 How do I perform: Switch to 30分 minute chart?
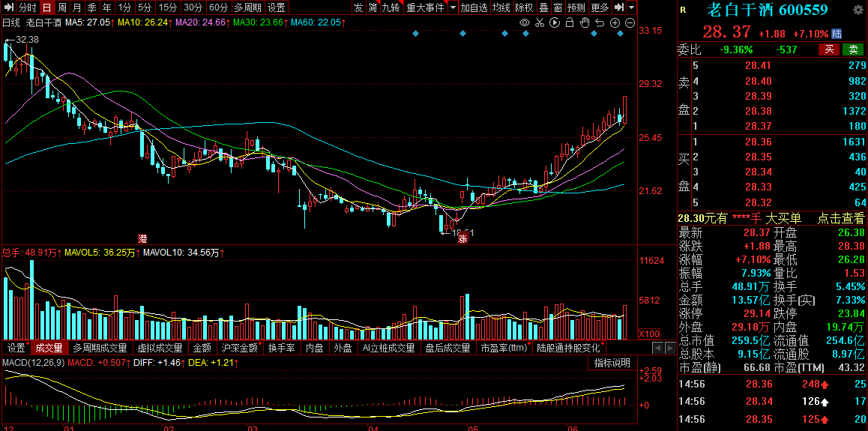pos(193,7)
